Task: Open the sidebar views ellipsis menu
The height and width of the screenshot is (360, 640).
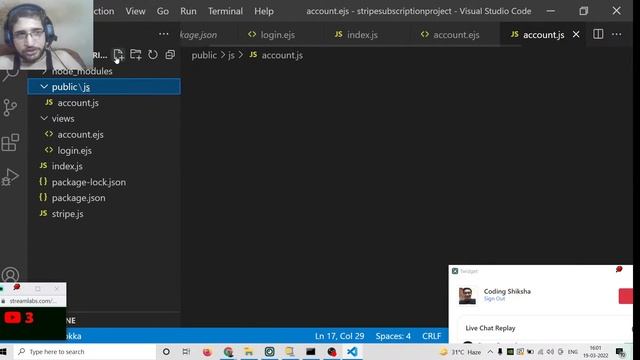Action: click(x=163, y=34)
